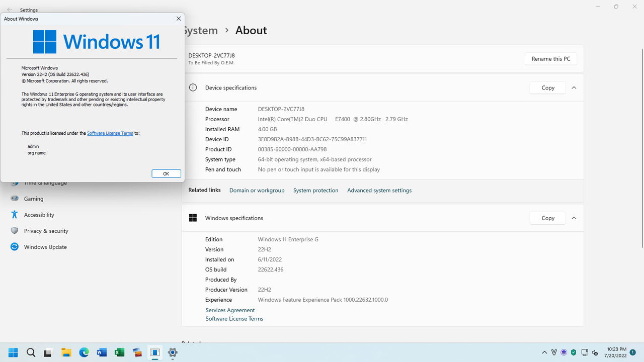Collapse the Windows specifications section
644x362 pixels.
574,218
